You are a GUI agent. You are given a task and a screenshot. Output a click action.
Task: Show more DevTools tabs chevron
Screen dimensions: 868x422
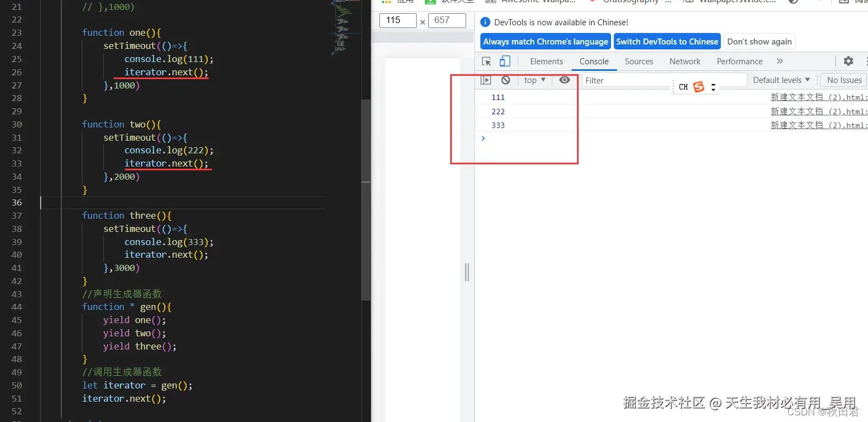click(780, 61)
